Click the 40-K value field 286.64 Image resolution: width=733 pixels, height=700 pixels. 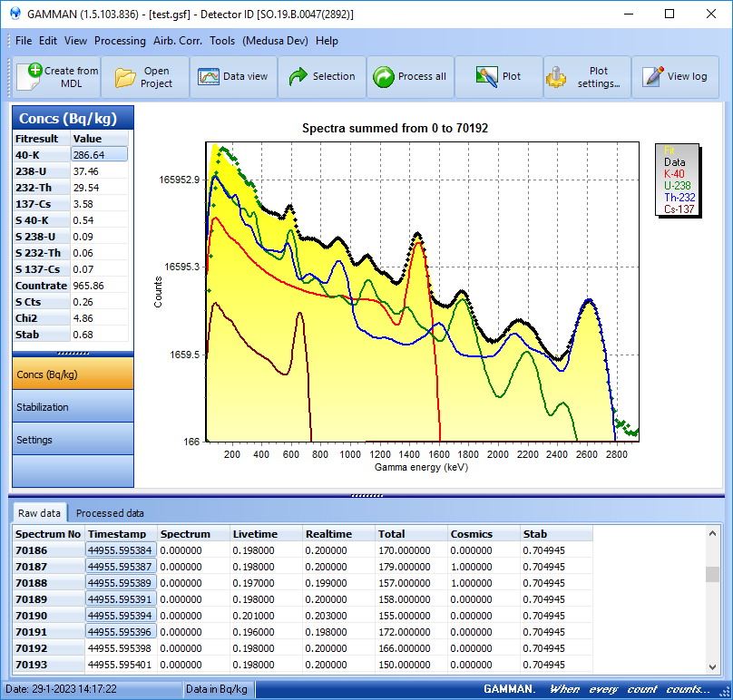coord(99,155)
